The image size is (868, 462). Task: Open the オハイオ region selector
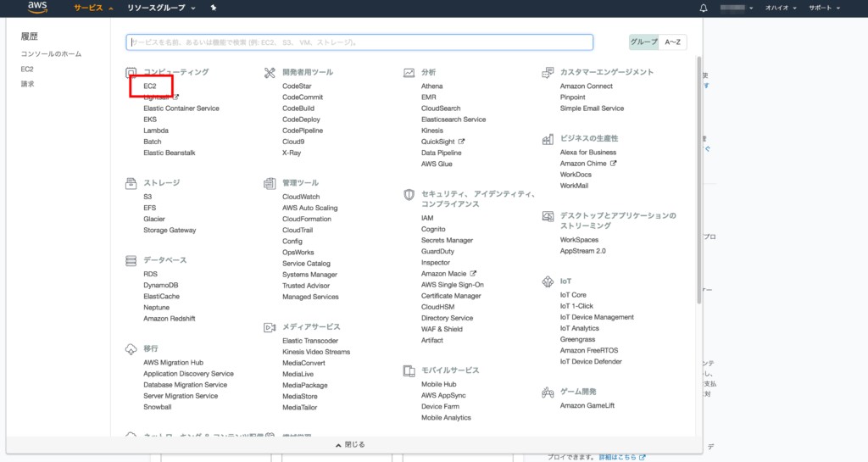[x=781, y=8]
